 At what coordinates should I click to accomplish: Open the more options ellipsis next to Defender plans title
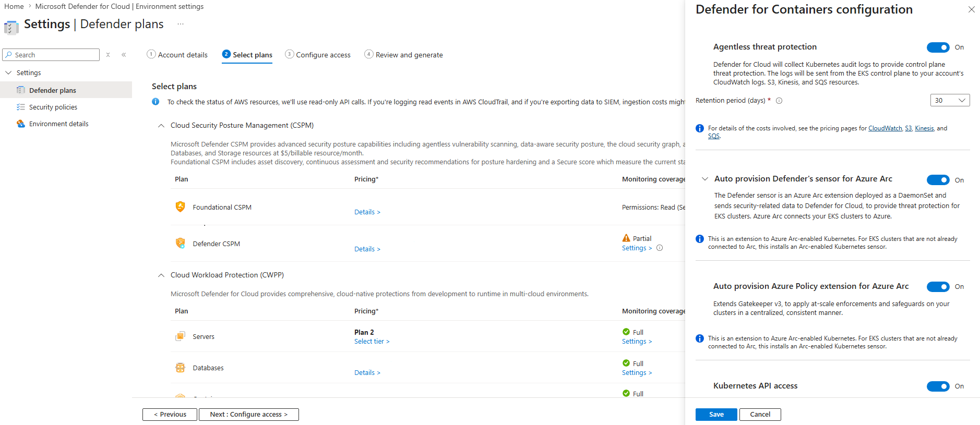point(181,24)
